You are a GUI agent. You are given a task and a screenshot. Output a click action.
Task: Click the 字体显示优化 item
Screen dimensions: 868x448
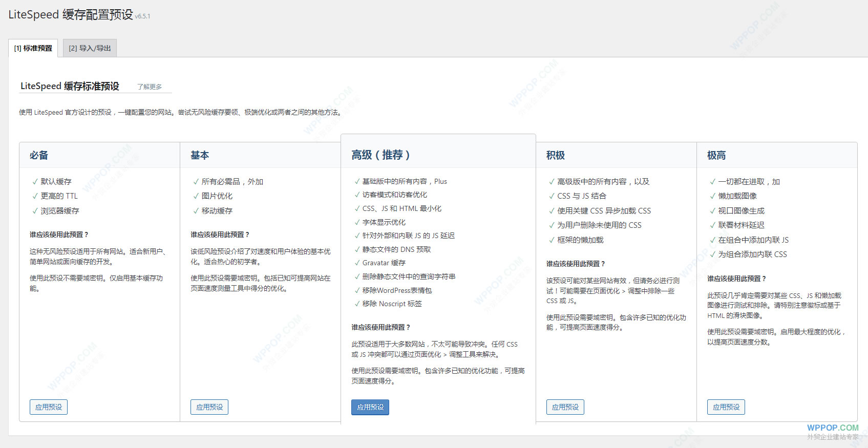pos(384,222)
